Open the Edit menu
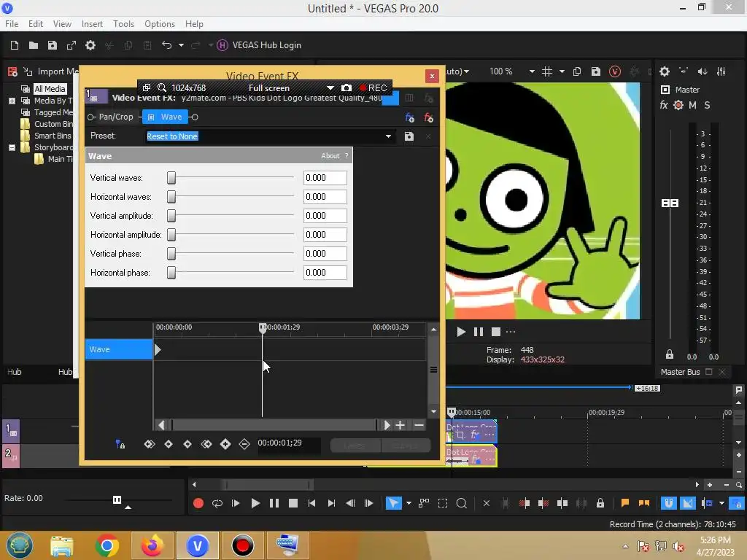Viewport: 747px width, 560px height. point(36,24)
